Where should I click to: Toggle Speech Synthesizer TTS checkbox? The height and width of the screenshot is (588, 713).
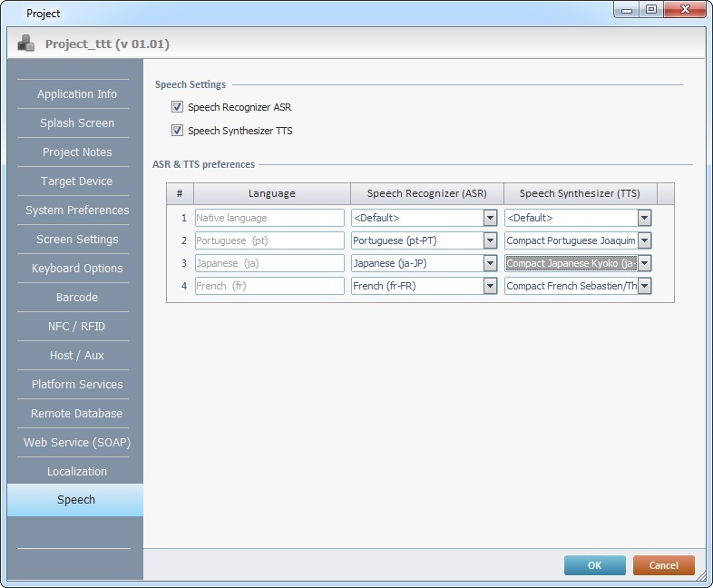pyautogui.click(x=177, y=131)
